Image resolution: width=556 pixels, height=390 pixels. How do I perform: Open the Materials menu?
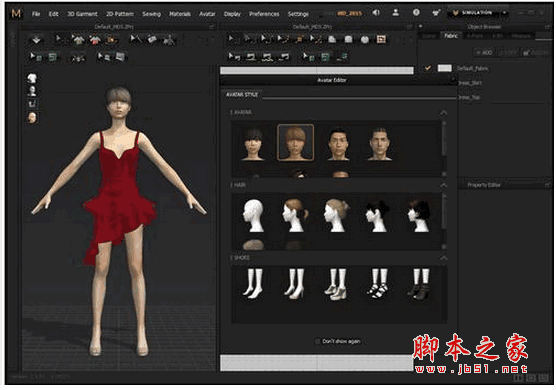pyautogui.click(x=180, y=14)
